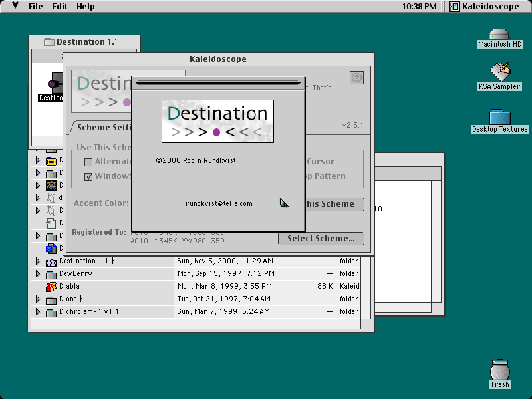Viewport: 532px width, 399px height.
Task: Click the About dialog's striped title bar
Action: coord(218,82)
